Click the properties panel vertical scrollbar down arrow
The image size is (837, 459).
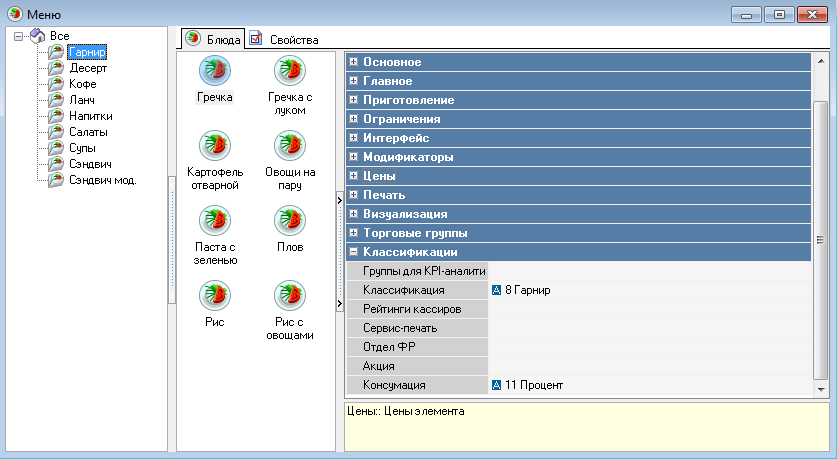tap(821, 387)
